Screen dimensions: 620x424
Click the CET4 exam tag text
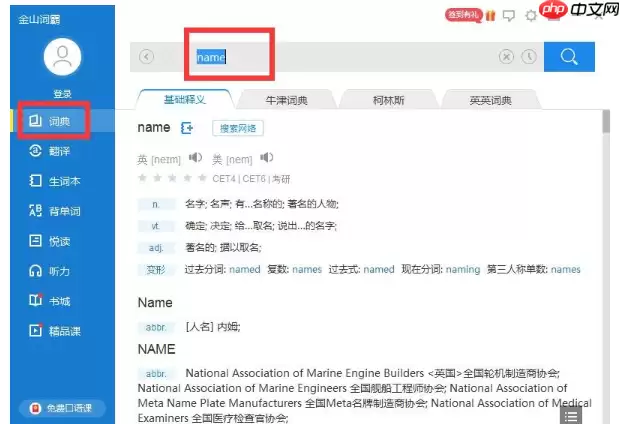(x=224, y=179)
